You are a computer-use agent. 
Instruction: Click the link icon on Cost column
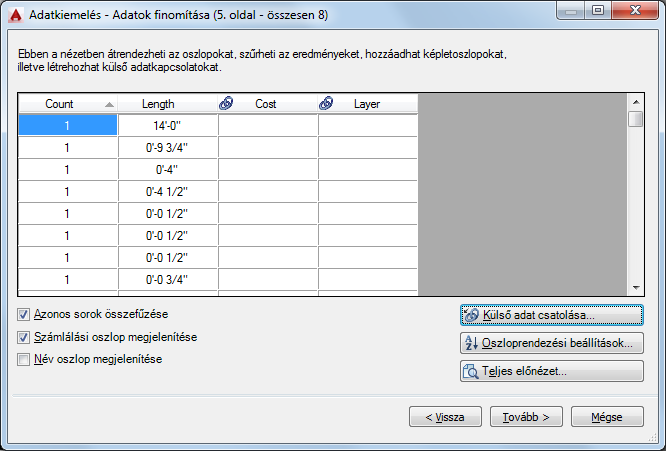click(226, 103)
